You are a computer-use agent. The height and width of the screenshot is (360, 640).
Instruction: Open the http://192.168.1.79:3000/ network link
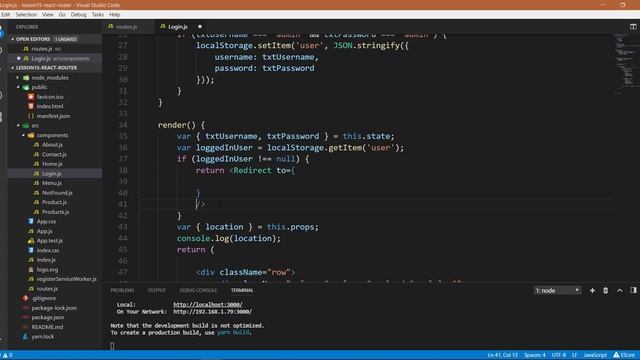click(x=213, y=311)
